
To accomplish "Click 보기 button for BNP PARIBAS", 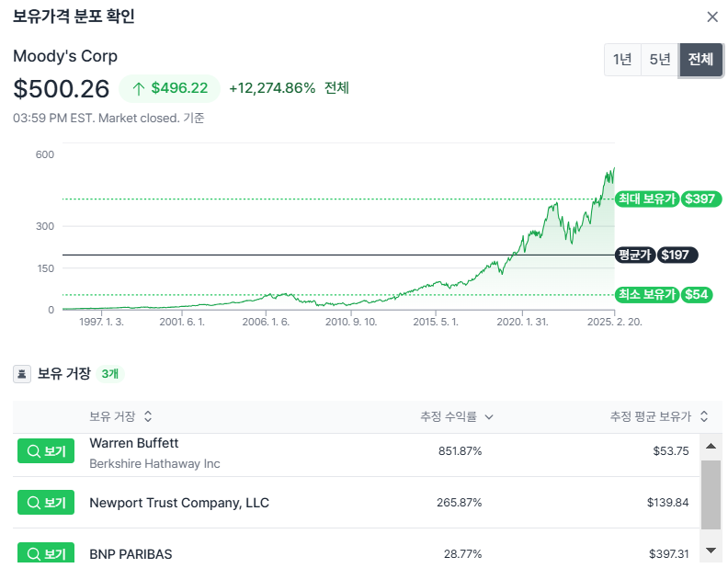I will point(46,552).
